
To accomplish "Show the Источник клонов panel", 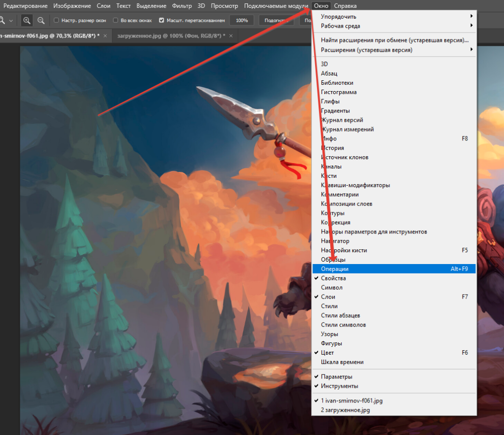I will [394, 157].
